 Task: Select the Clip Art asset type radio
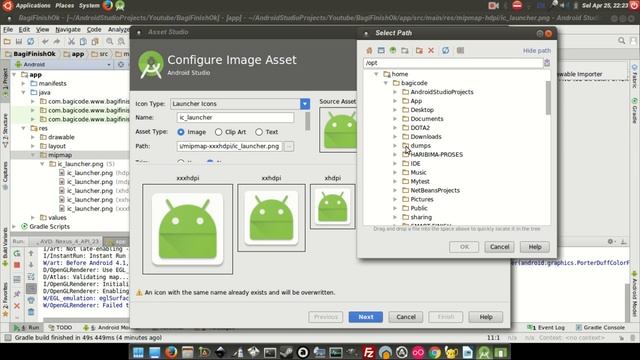click(x=218, y=132)
